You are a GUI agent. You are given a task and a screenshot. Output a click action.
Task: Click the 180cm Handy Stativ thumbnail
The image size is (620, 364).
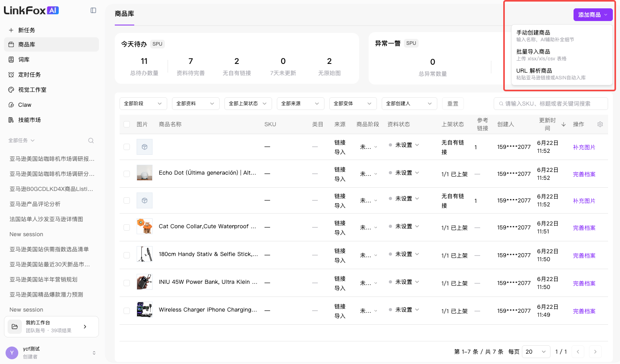(145, 254)
